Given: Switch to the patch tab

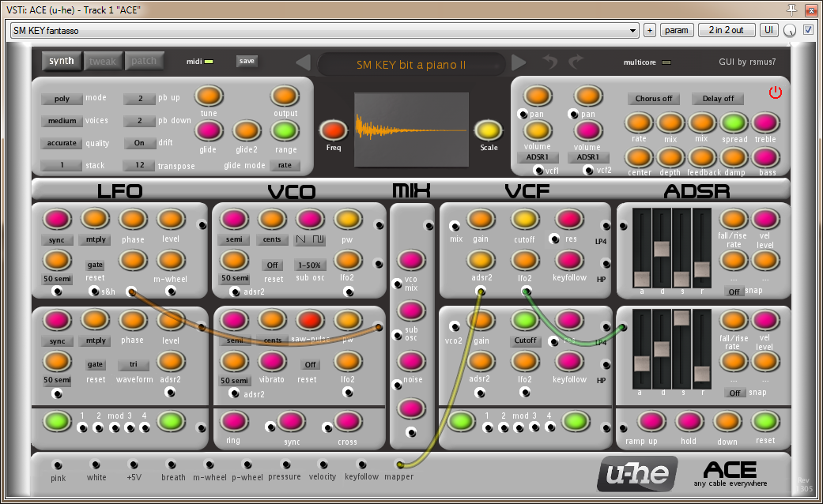Looking at the screenshot, I should 144,61.
